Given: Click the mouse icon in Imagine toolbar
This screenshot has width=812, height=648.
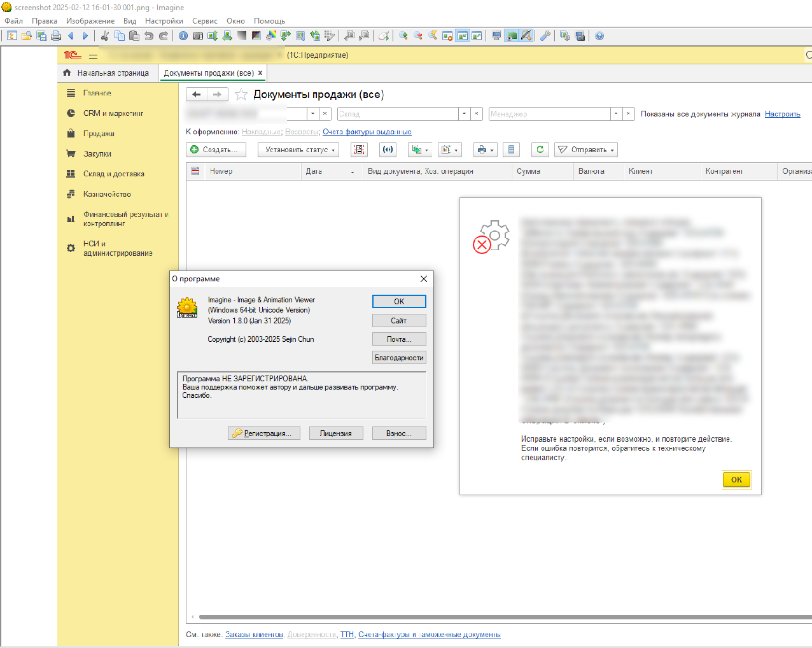Looking at the screenshot, I should pos(384,36).
